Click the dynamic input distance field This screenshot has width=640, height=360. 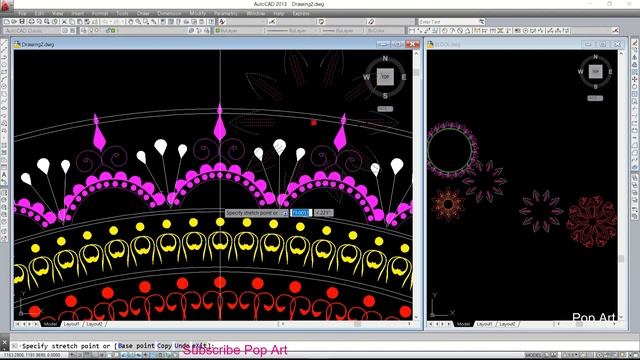301,213
